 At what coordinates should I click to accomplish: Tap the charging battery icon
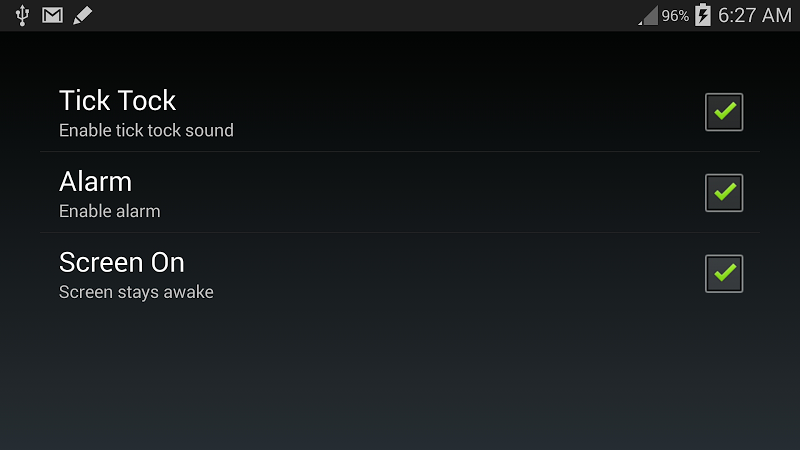pyautogui.click(x=703, y=15)
